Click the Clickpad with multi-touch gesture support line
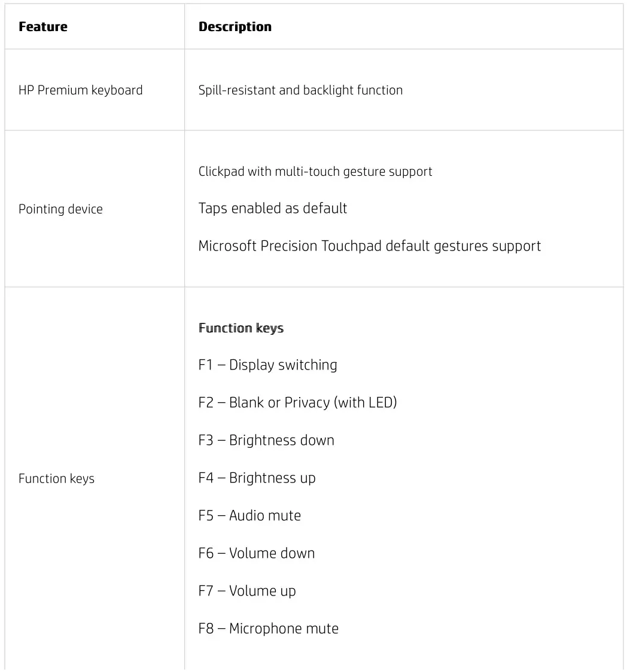The width and height of the screenshot is (627, 672). (315, 172)
